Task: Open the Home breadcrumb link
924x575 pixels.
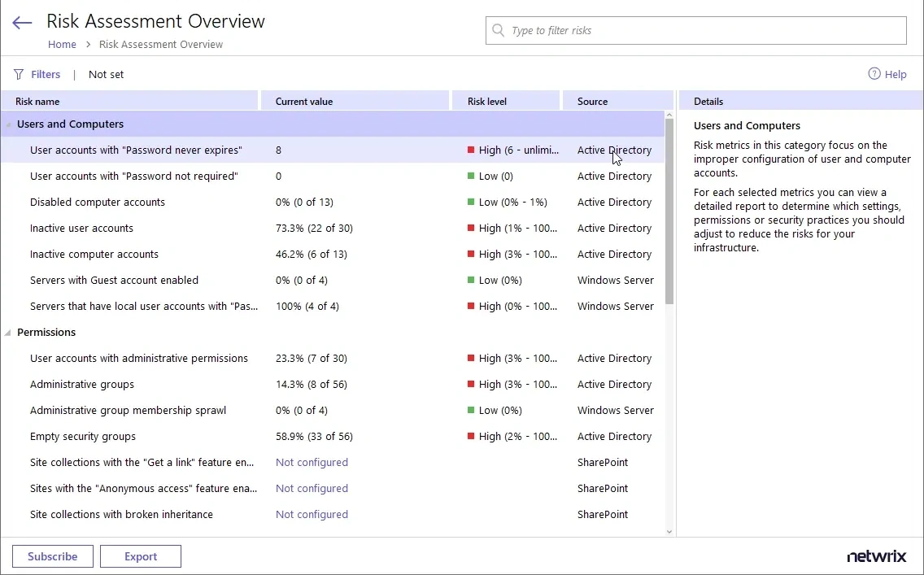Action: coord(62,45)
